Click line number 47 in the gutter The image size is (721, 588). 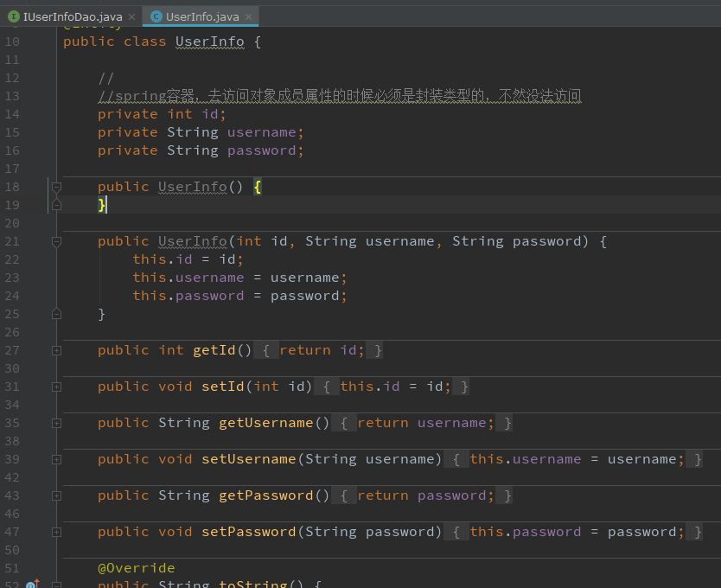point(12,533)
